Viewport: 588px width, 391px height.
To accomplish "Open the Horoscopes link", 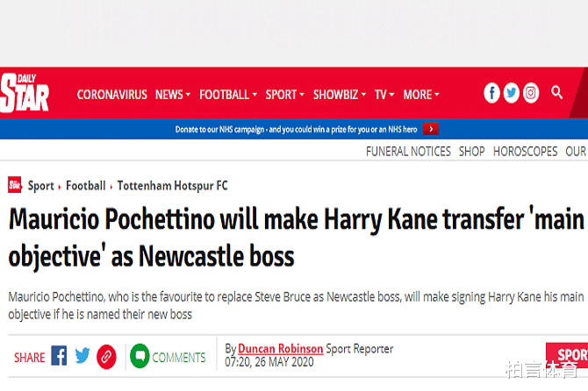I will 525,151.
